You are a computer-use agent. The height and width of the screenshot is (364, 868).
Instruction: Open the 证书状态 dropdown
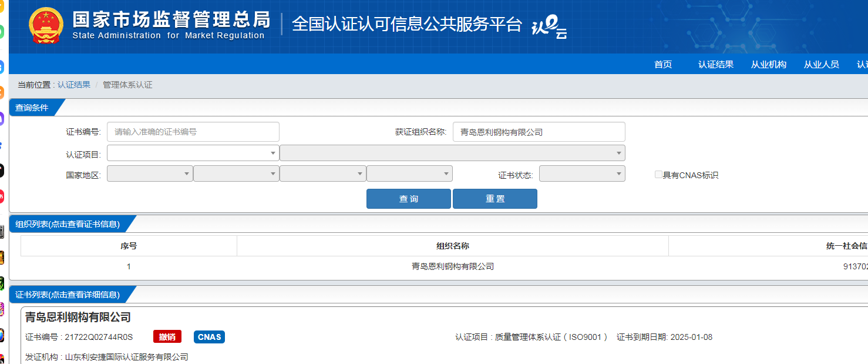click(x=582, y=173)
